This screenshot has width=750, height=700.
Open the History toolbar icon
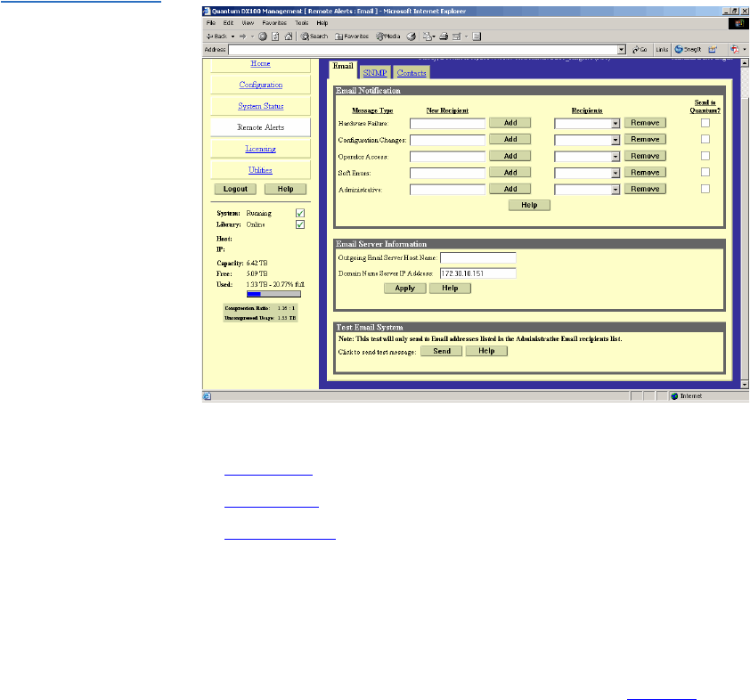point(411,37)
